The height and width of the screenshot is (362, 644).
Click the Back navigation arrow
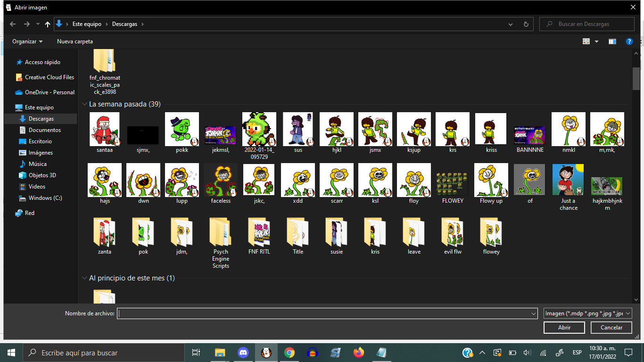pyautogui.click(x=13, y=24)
